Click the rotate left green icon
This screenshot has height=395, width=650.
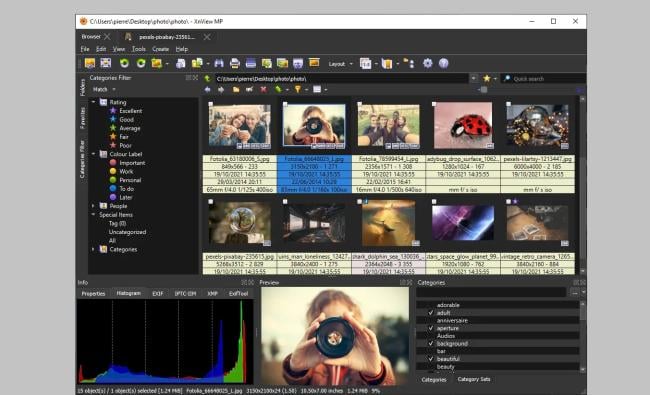[x=124, y=63]
